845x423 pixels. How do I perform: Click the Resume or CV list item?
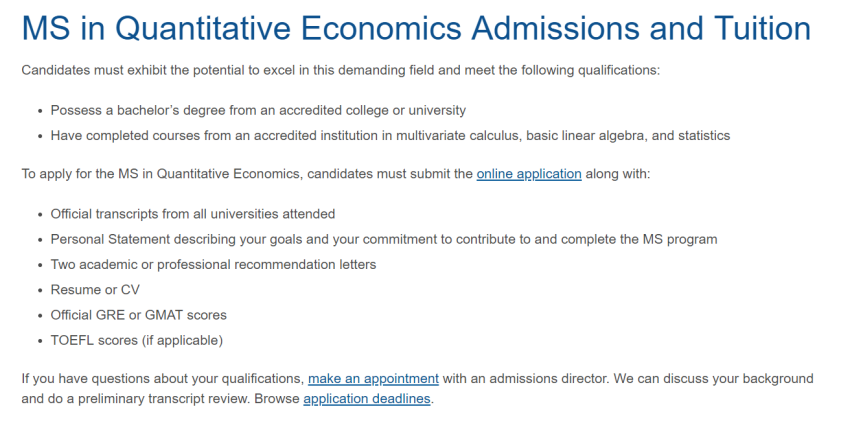[x=95, y=290]
